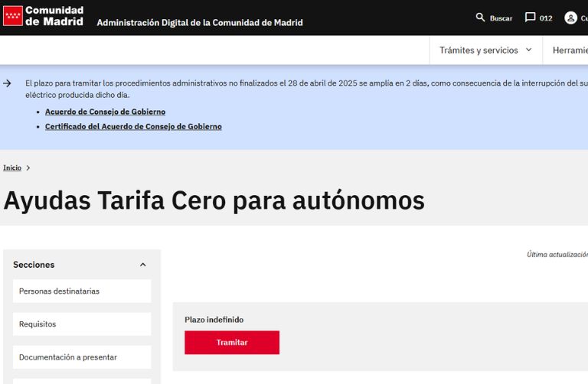The height and width of the screenshot is (384, 588).
Task: Click the breadcrumb chevron after Inicio
Action: (x=28, y=168)
